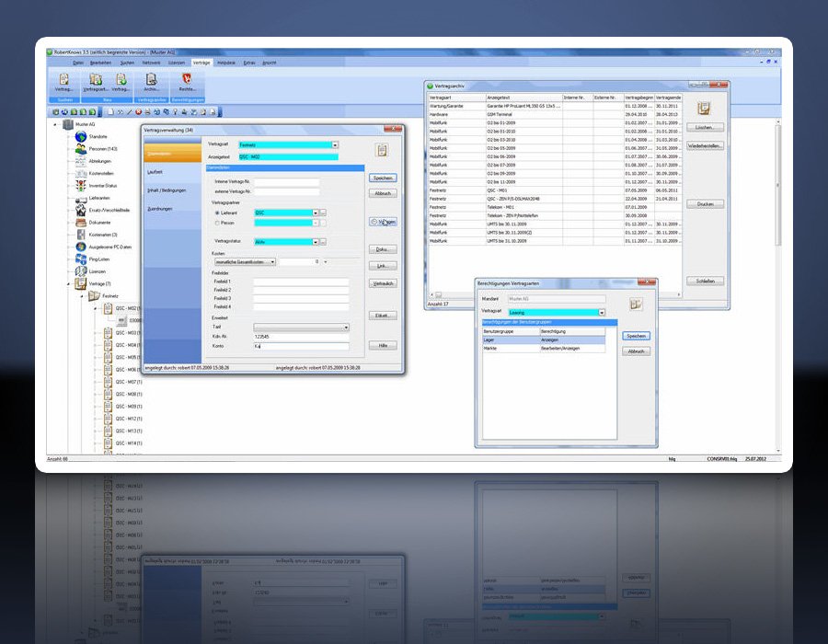
Task: Open the Archiv ribbon icon
Action: coord(151,80)
